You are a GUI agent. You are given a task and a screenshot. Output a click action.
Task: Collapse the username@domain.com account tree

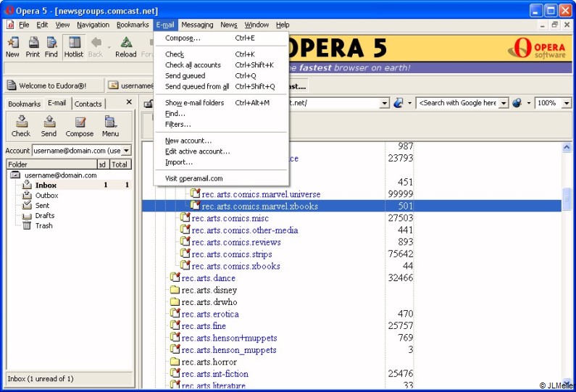click(15, 175)
